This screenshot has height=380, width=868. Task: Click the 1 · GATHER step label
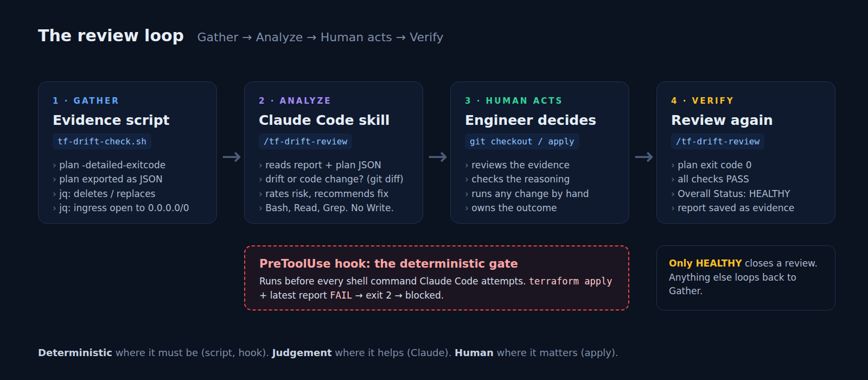coord(86,100)
